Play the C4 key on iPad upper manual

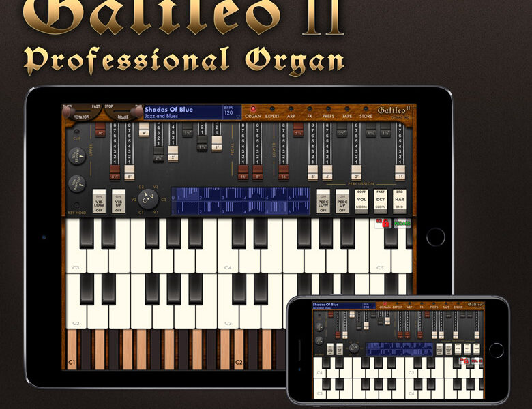pyautogui.click(x=228, y=261)
